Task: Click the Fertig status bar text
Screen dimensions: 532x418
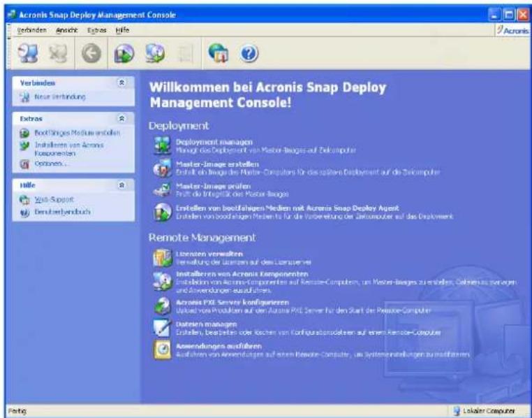Action: 17,411
